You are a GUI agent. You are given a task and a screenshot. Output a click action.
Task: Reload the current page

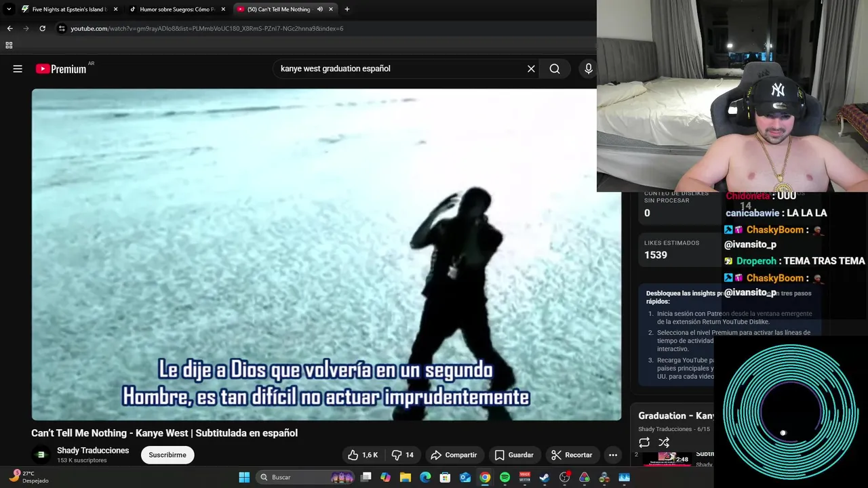coord(42,28)
